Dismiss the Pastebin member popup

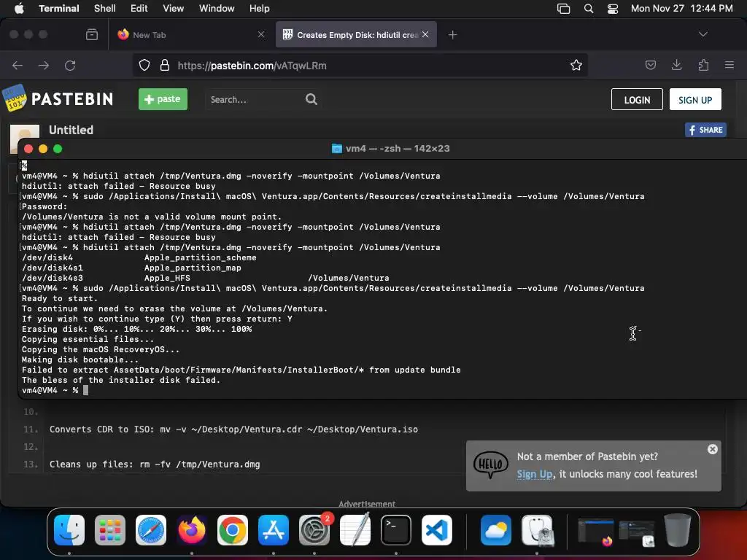(712, 449)
